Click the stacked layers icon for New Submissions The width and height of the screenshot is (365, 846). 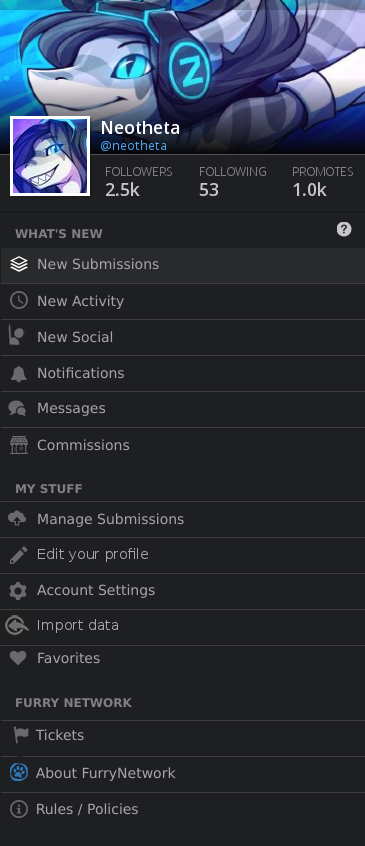coord(19,264)
